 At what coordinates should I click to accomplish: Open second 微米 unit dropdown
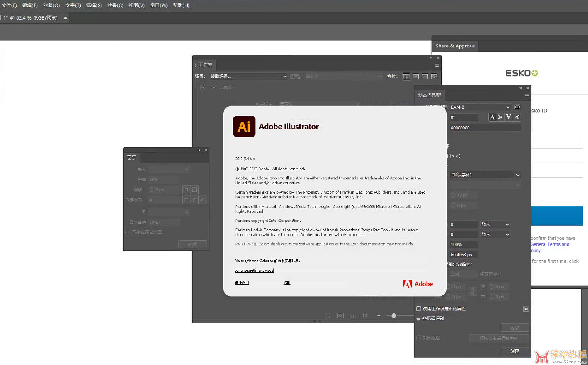tap(495, 234)
